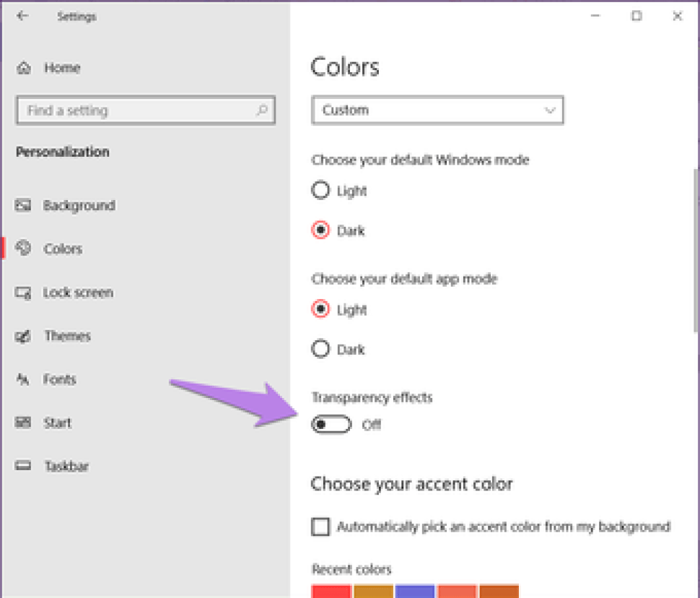Click the back arrow in Settings
Screen dimensions: 700x598
click(x=22, y=17)
